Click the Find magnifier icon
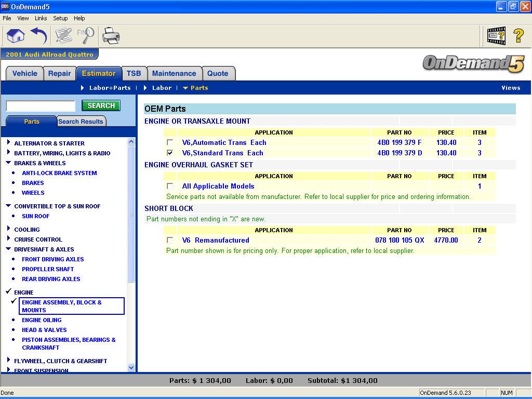Image resolution: width=532 pixels, height=399 pixels. tap(86, 36)
